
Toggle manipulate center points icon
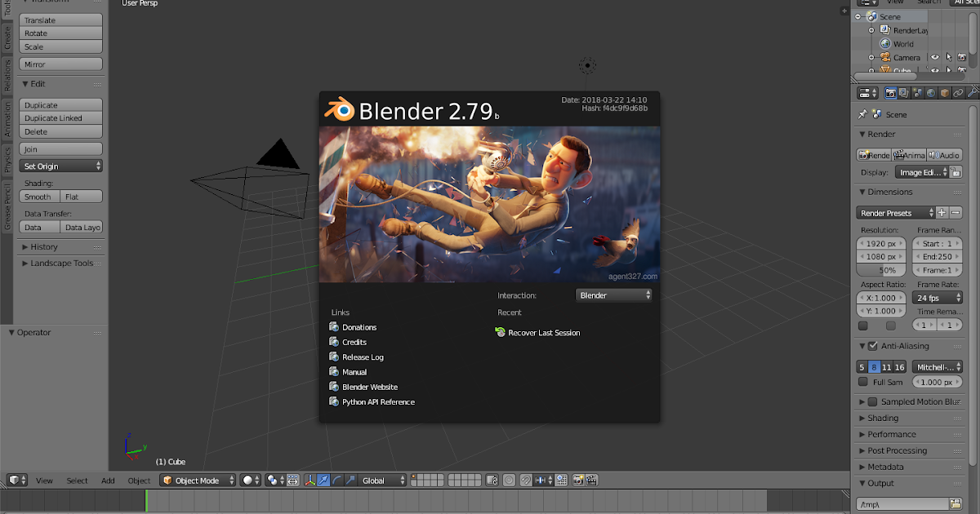pyautogui.click(x=293, y=481)
